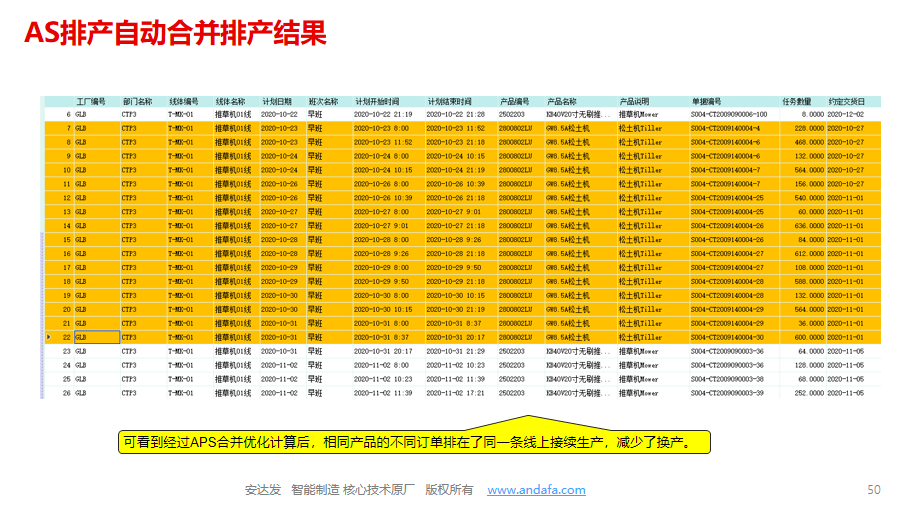Sort by the 工厂编号 column header
The image size is (907, 509).
pyautogui.click(x=91, y=101)
